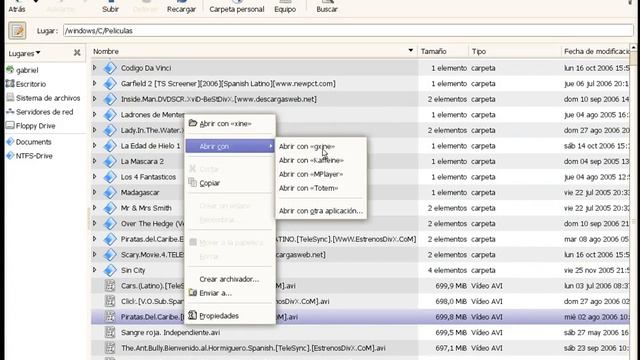Select Codigo Da Vinci folder icon
This screenshot has height=360, width=640.
[110, 68]
